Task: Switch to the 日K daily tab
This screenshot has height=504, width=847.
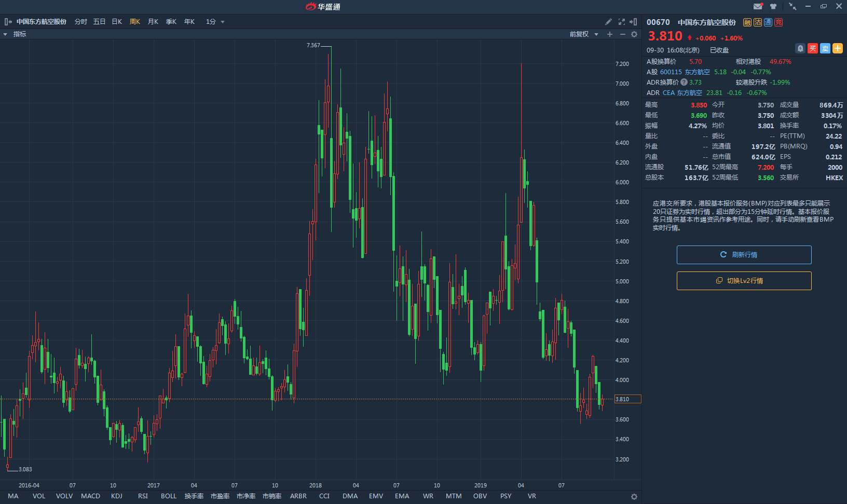Action: [117, 22]
